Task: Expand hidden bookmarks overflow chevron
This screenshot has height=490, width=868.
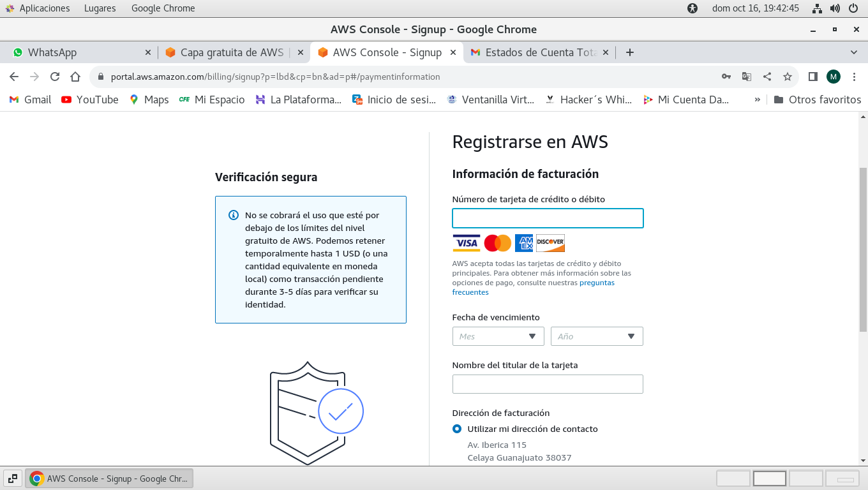Action: tap(758, 100)
